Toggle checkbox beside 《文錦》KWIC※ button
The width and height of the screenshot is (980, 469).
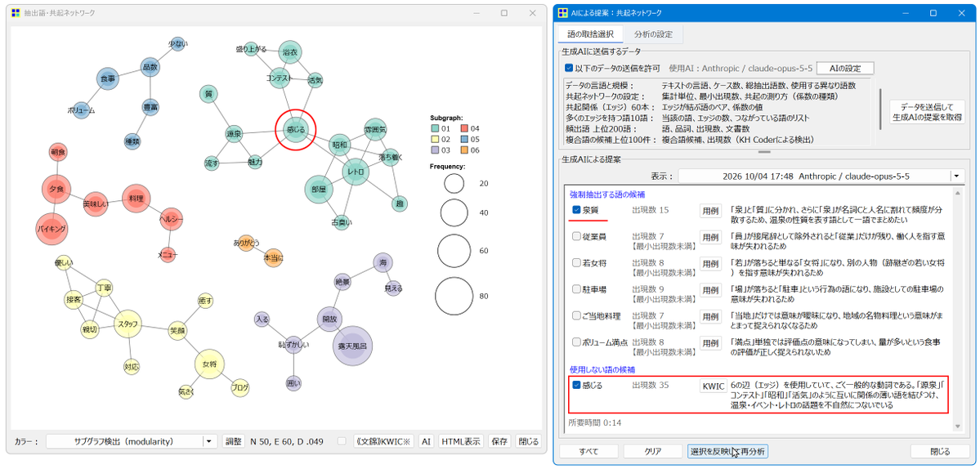(x=342, y=441)
